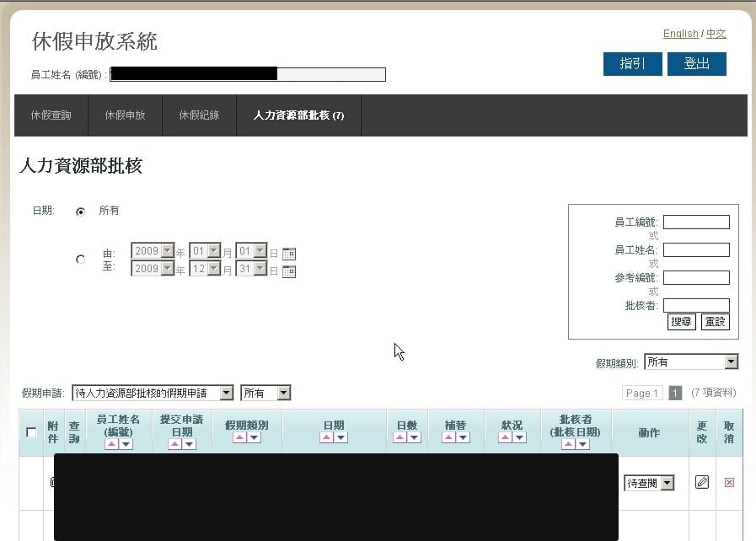Sort 假期類別 column ascending
756x541 pixels.
tap(239, 437)
